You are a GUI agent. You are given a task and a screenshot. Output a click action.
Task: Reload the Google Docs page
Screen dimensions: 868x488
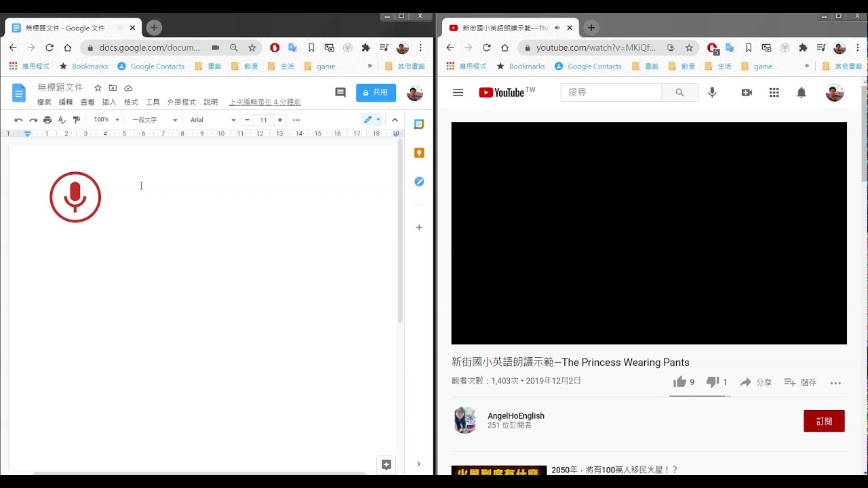(49, 47)
